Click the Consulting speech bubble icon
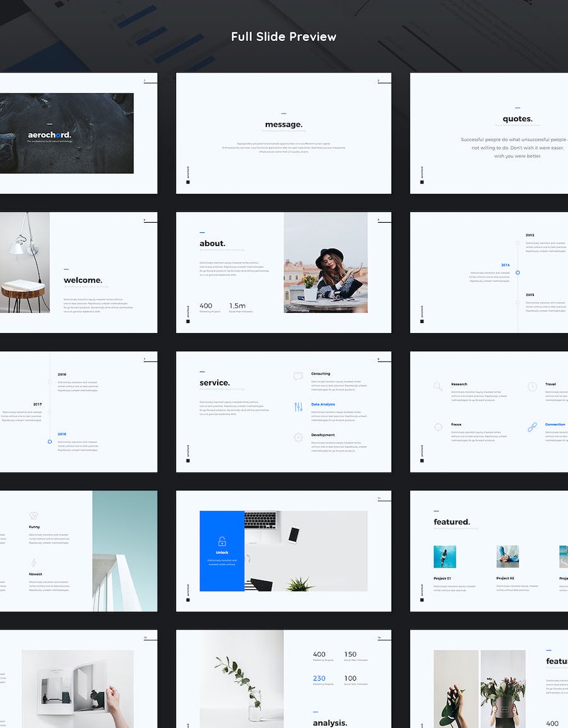Image resolution: width=568 pixels, height=728 pixels. pos(298,376)
